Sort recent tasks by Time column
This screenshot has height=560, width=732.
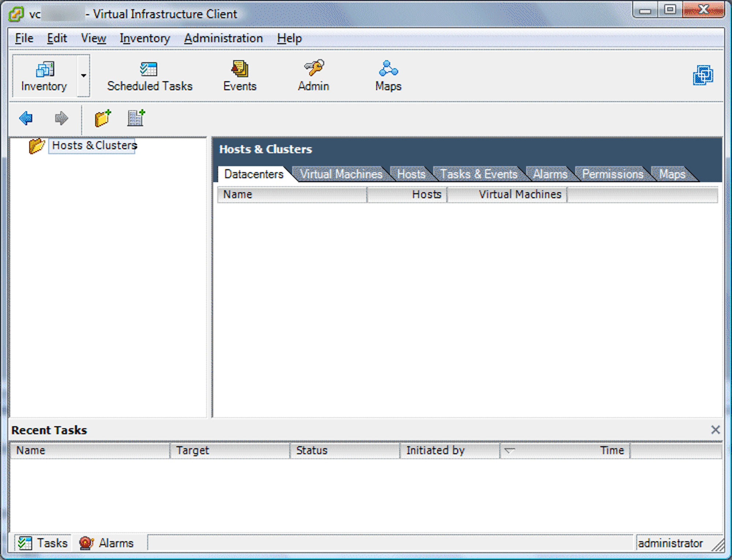(565, 451)
